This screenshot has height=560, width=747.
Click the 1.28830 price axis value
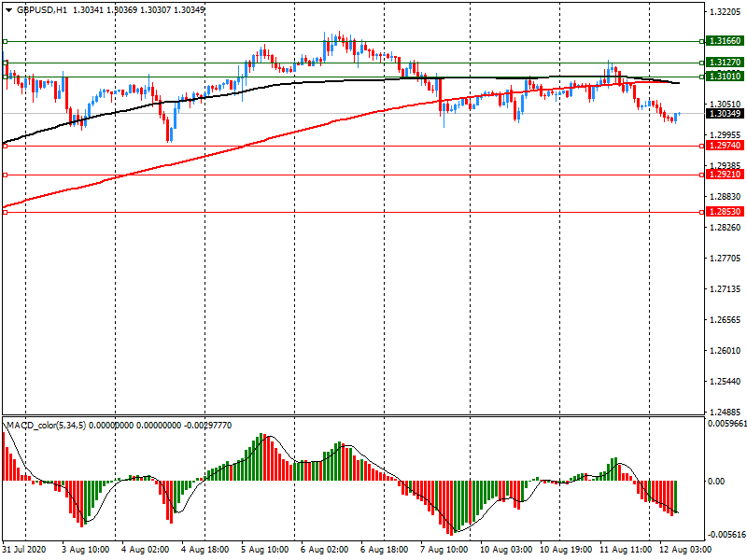tap(726, 197)
